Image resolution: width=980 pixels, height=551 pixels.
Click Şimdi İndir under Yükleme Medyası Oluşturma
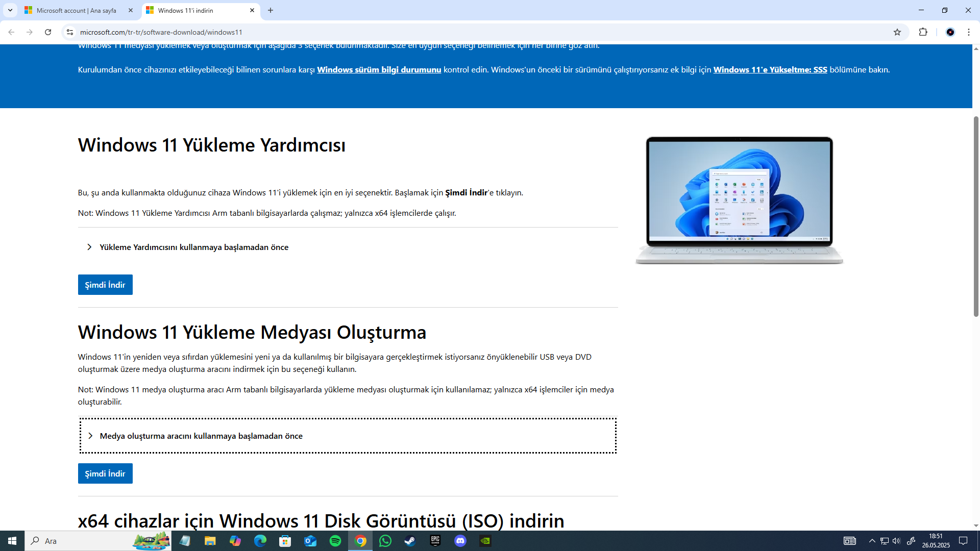coord(105,473)
